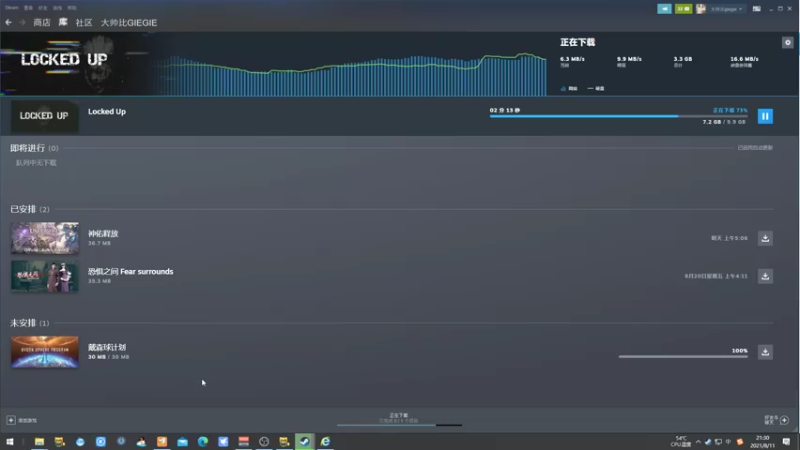This screenshot has width=800, height=450.
Task: Click the 即将进行 (0) section header
Action: tap(34, 148)
